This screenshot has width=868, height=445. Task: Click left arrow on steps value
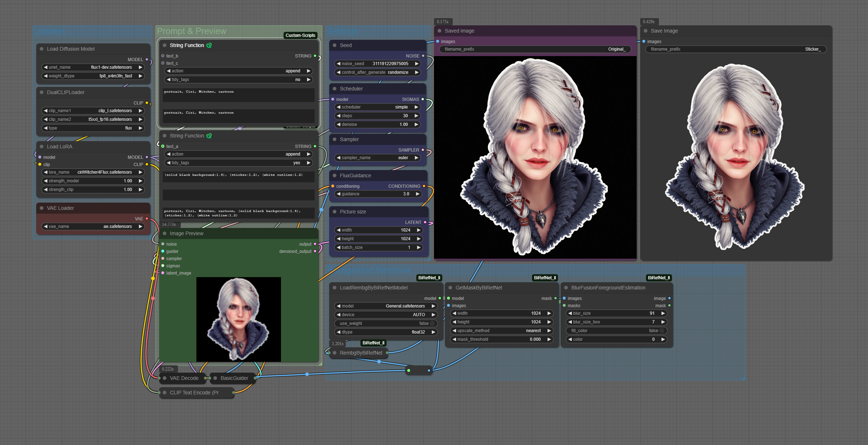click(x=339, y=116)
